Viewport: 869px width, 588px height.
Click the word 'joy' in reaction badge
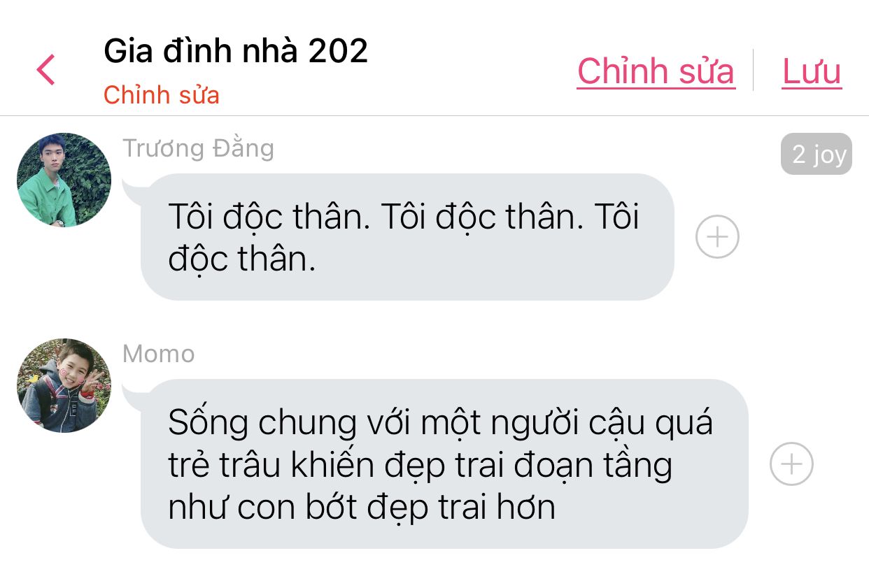(829, 155)
